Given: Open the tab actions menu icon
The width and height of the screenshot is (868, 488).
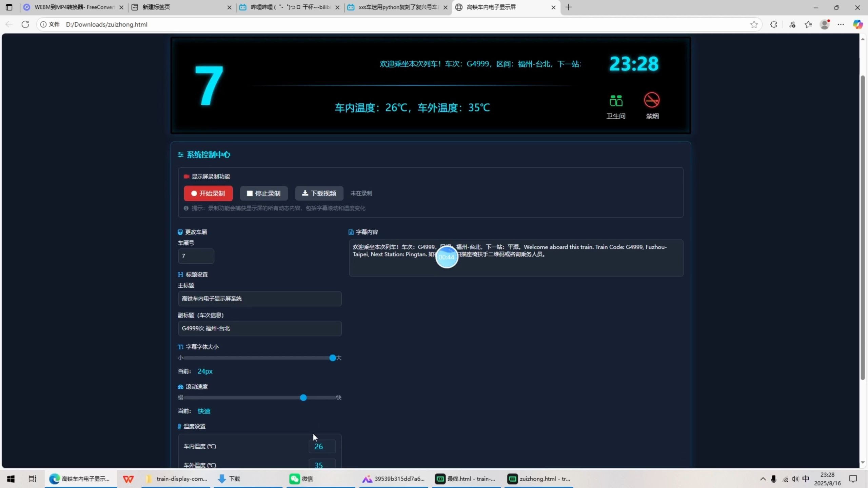Looking at the screenshot, I should (x=9, y=7).
